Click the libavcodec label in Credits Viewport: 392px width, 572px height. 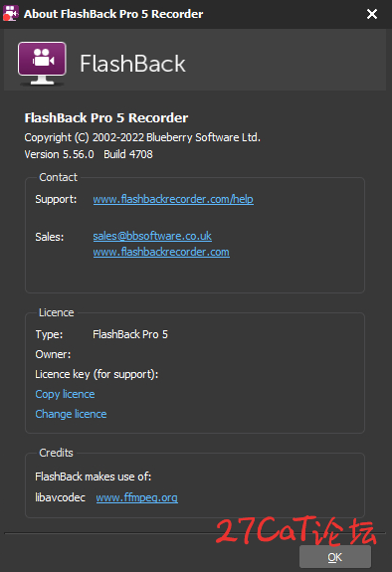tap(61, 497)
